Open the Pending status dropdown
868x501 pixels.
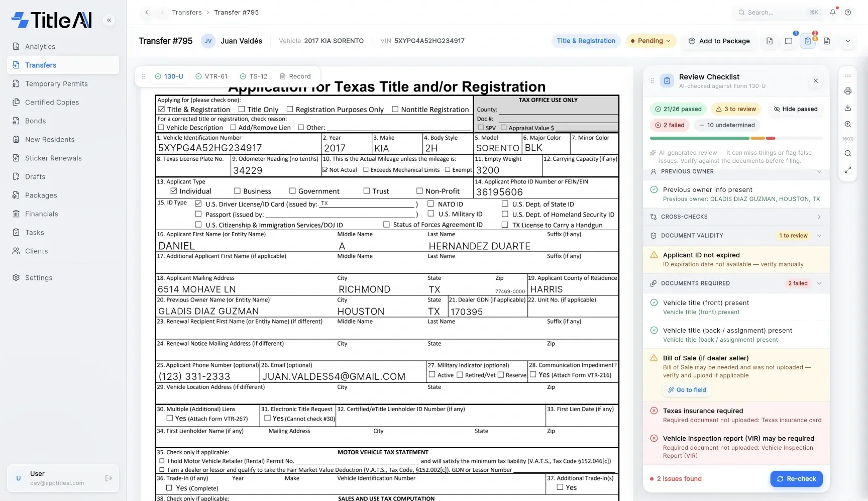(650, 41)
